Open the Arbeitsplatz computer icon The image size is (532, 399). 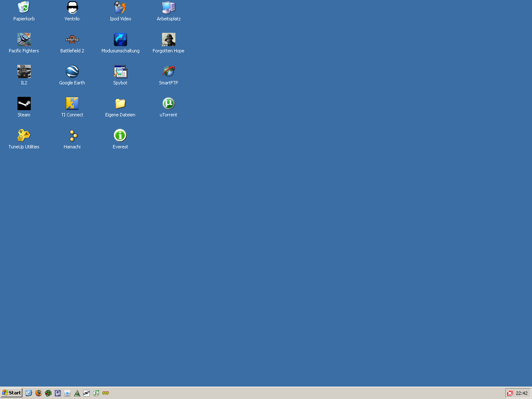tap(169, 7)
